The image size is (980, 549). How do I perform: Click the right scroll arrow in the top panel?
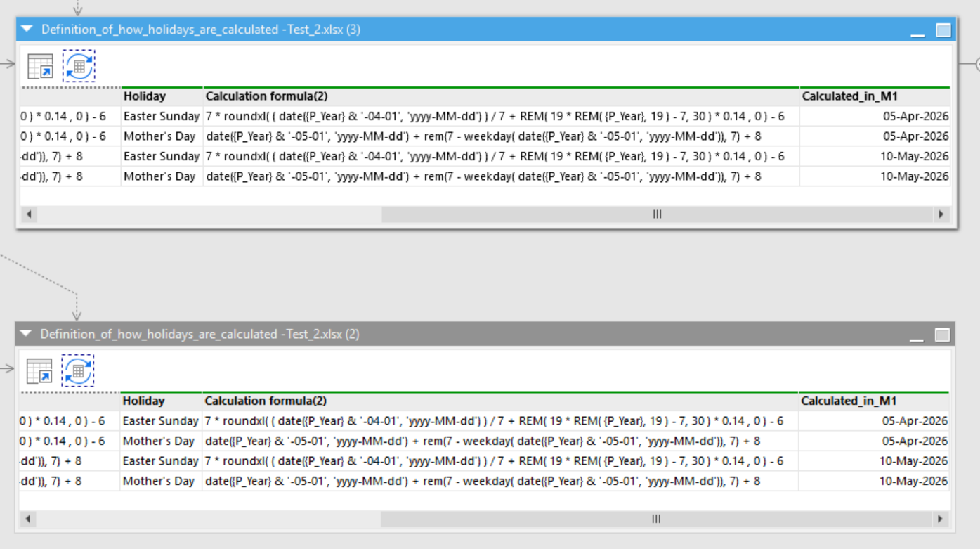point(941,214)
